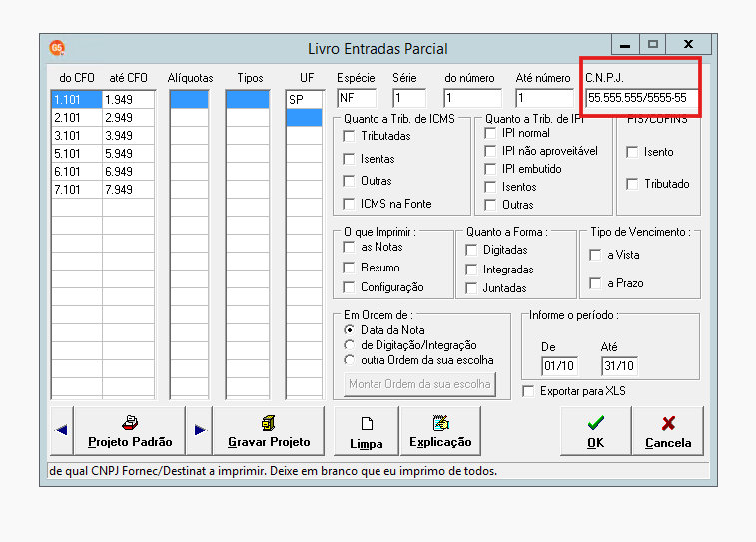Check Outras under Trib. de ICMS
Image resolution: width=756 pixels, height=542 pixels.
pyautogui.click(x=349, y=181)
